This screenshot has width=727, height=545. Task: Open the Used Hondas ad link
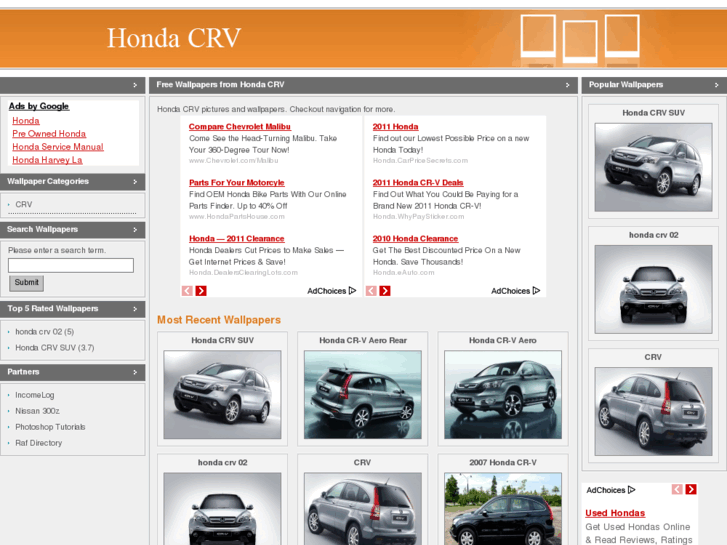point(615,513)
